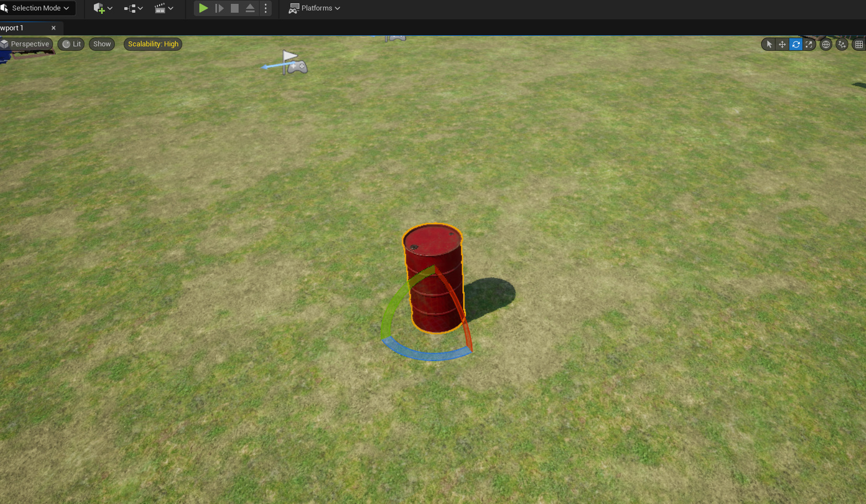
Task: Click the Lit view mode button
Action: click(x=71, y=44)
